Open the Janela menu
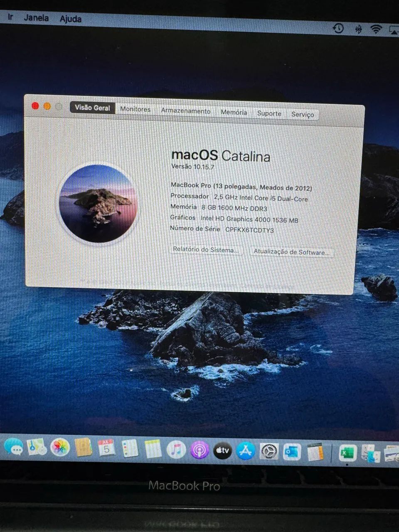 (x=36, y=18)
